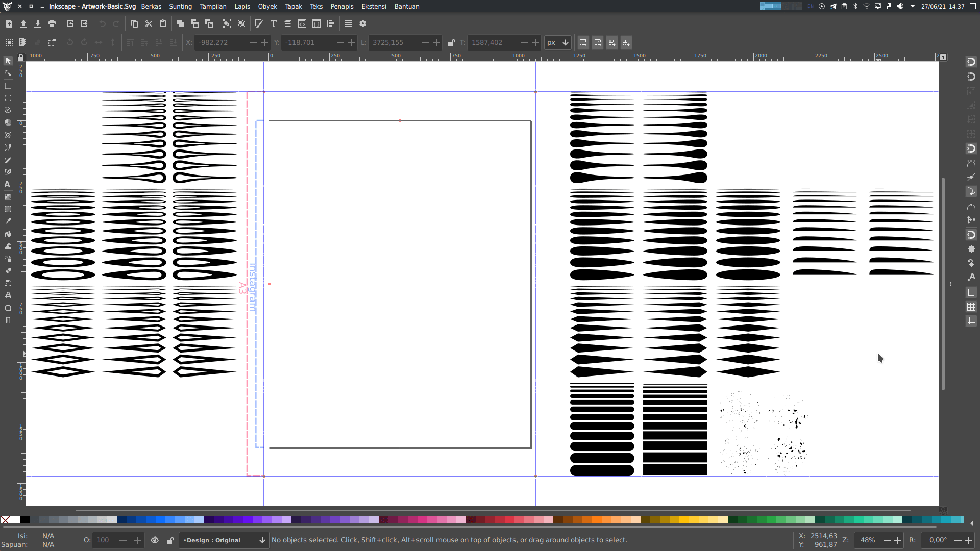Image resolution: width=980 pixels, height=551 pixels.
Task: Pick the white palette swatch
Action: tap(15, 519)
